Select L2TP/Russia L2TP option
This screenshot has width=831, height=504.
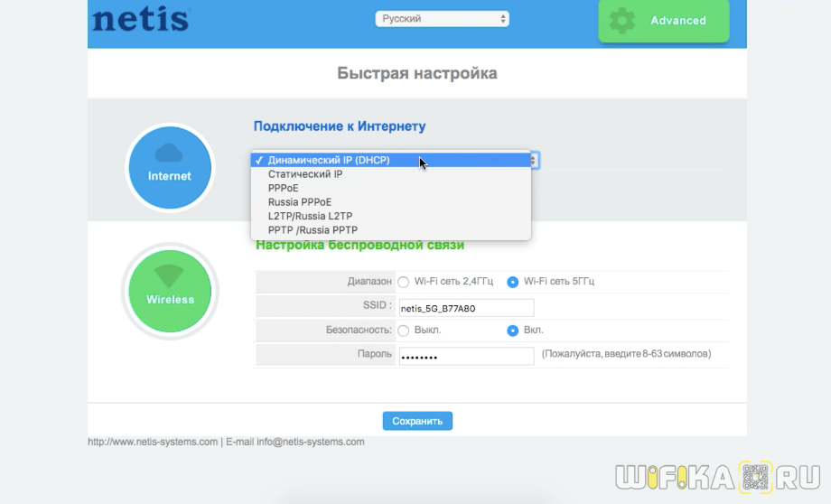(310, 216)
